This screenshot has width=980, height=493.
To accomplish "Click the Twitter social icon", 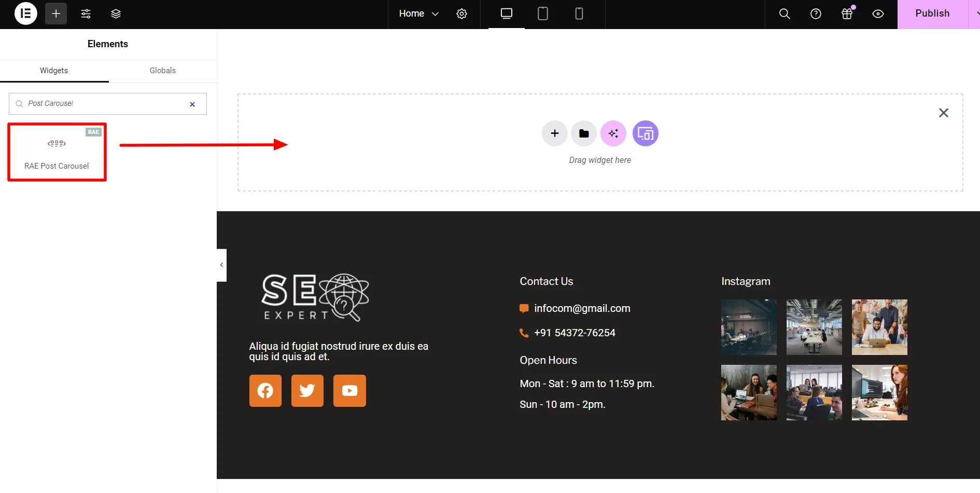I will (x=307, y=391).
